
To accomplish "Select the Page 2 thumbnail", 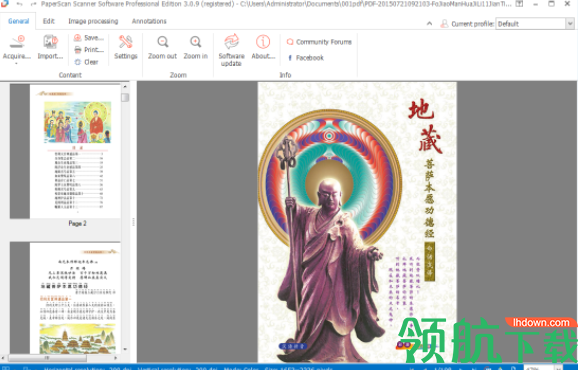I will click(75, 151).
